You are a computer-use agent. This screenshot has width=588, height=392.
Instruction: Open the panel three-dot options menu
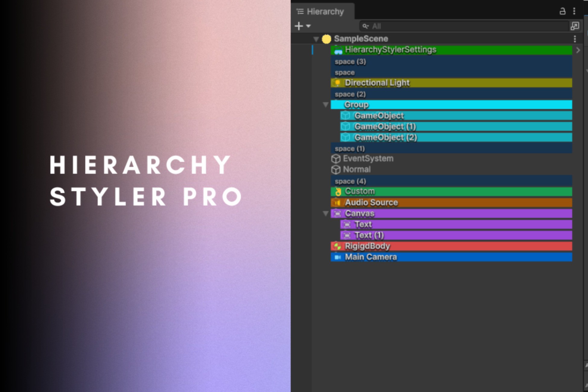[574, 11]
